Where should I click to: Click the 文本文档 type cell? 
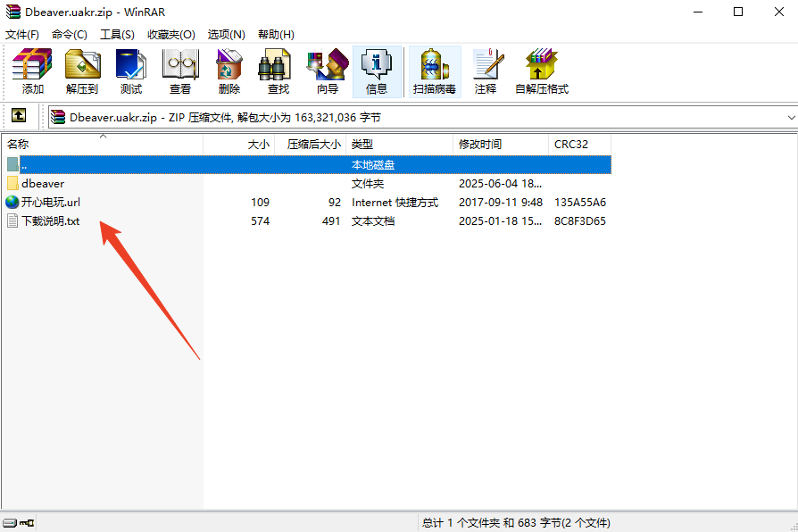(x=373, y=221)
